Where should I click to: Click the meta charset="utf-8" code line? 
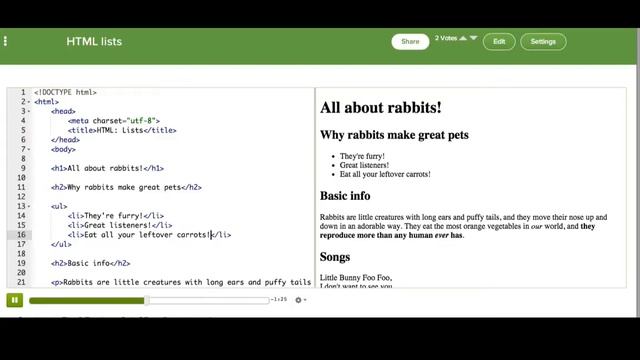[114, 121]
